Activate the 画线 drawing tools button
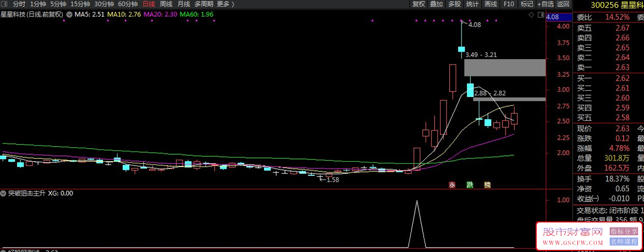The height and width of the screenshot is (252, 644). (491, 4)
